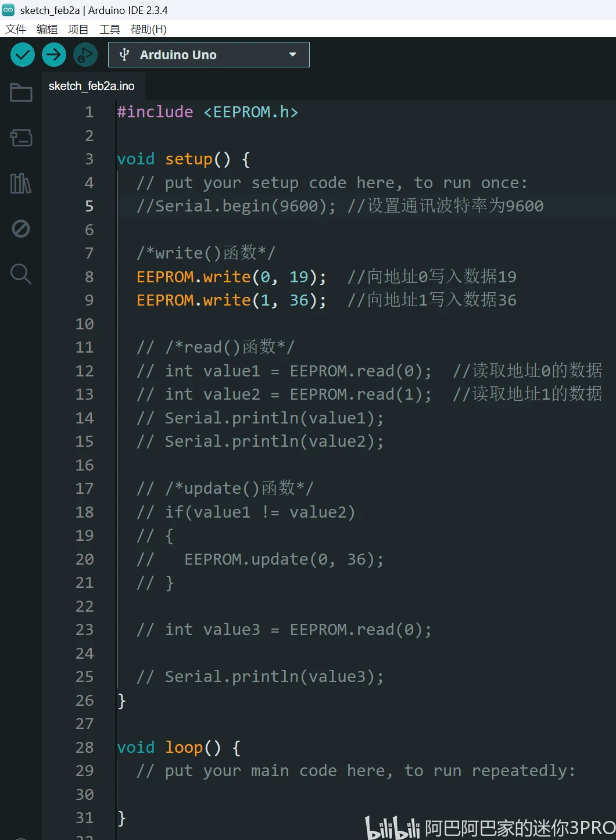Select the sketch_feb2a.ino tab
Image resolution: width=616 pixels, height=840 pixels.
(x=92, y=86)
